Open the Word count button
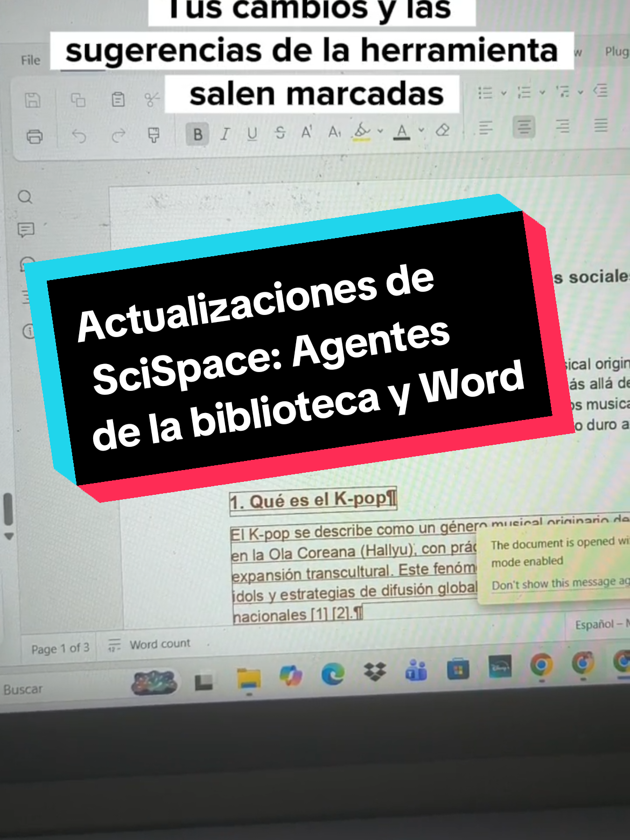This screenshot has width=630, height=840. click(x=149, y=644)
